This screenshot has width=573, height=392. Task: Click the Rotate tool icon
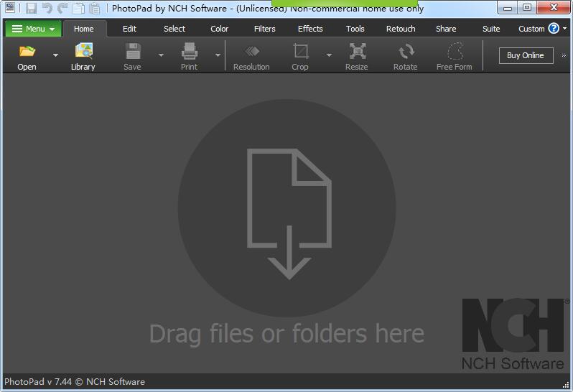(x=405, y=52)
